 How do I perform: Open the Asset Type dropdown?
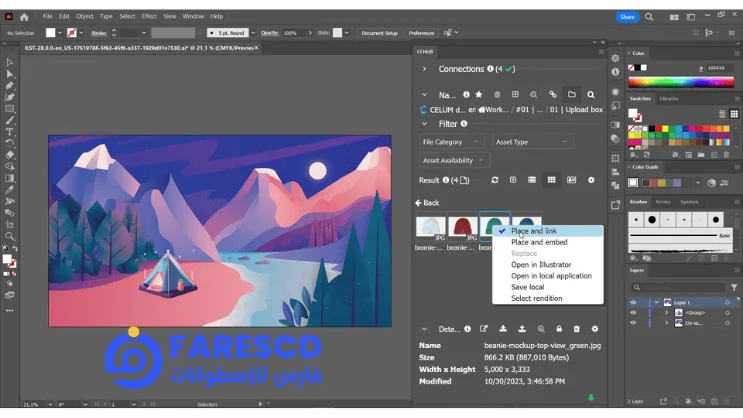tap(531, 142)
